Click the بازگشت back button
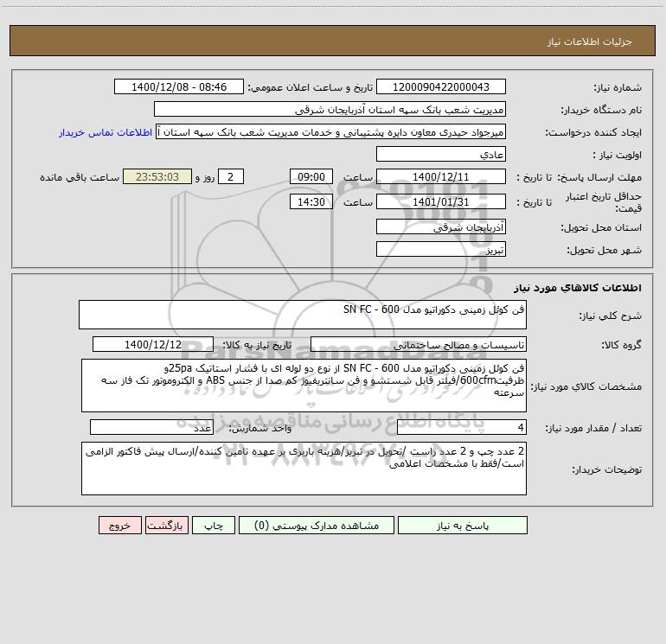The width and height of the screenshot is (666, 644). point(166,526)
